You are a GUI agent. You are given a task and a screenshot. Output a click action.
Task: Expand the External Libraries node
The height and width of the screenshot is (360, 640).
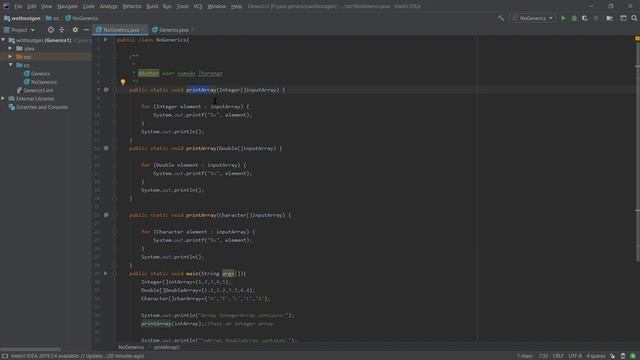(3, 98)
